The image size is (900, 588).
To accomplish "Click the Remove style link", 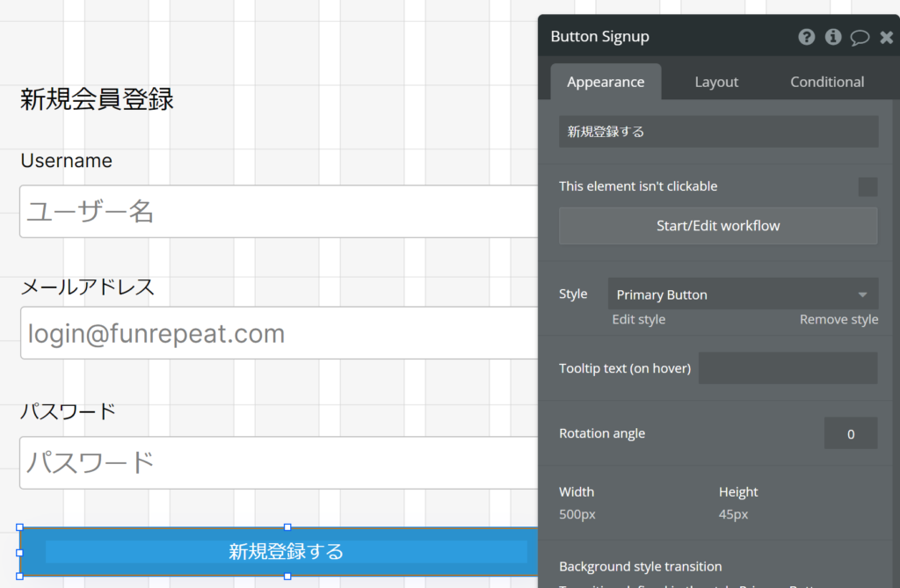I will point(838,319).
